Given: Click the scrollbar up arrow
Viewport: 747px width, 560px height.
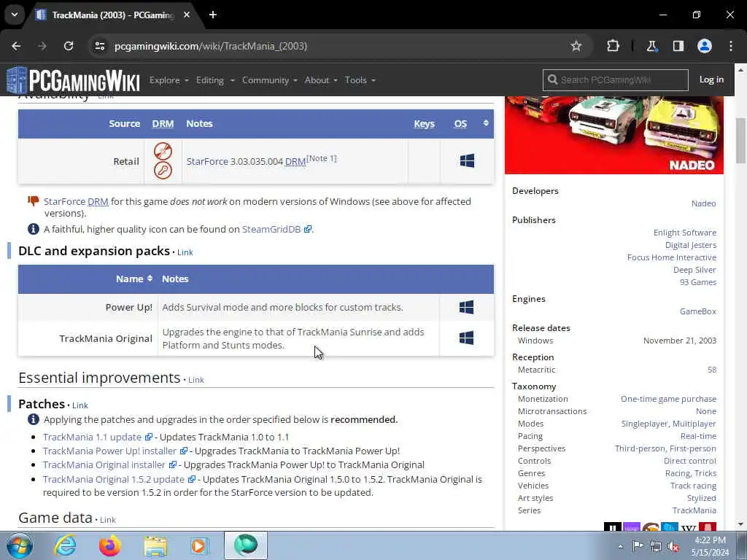Looking at the screenshot, I should [741, 69].
